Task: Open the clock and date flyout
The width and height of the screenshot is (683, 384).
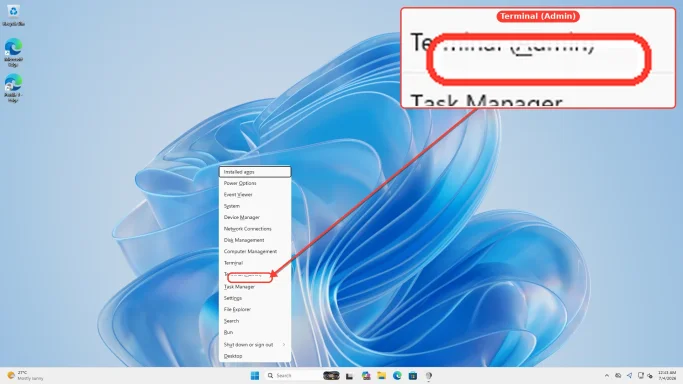Action: point(667,376)
